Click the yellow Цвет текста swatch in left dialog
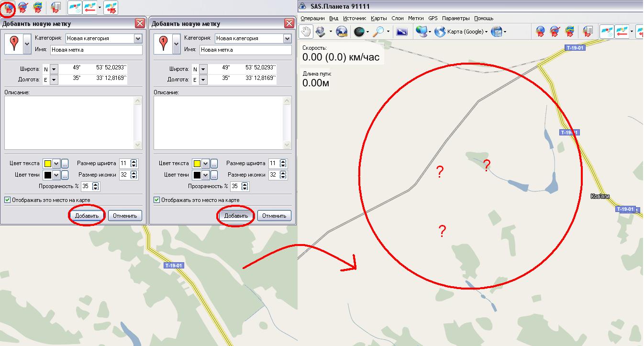644x346 pixels. pos(48,164)
